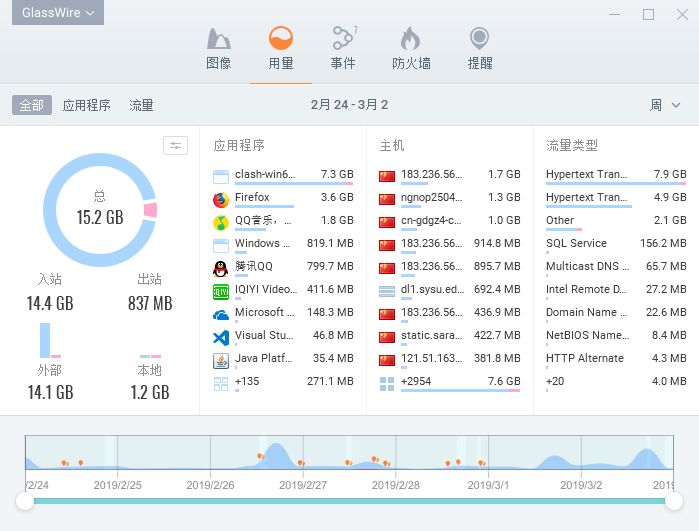Click the Visual Studio Code icon

click(221, 338)
